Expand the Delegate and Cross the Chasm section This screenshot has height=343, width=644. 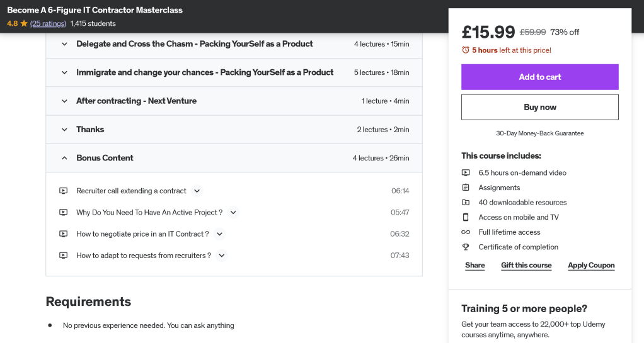pos(234,44)
